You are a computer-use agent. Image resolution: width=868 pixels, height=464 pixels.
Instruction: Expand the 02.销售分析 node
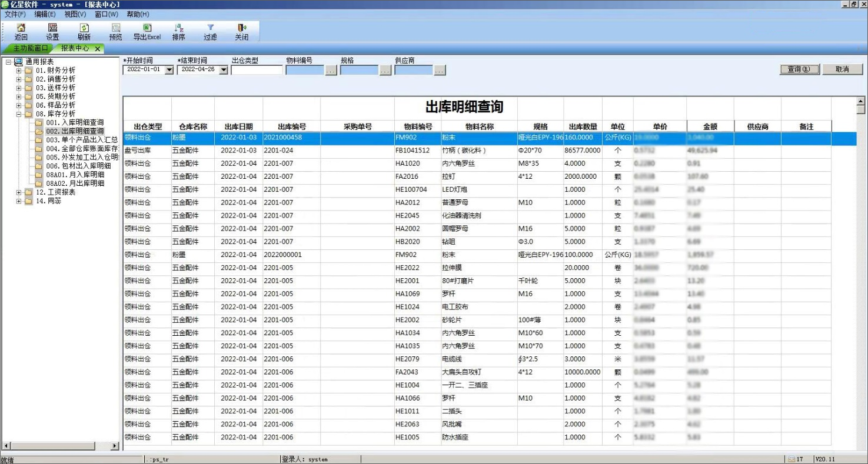pos(18,79)
